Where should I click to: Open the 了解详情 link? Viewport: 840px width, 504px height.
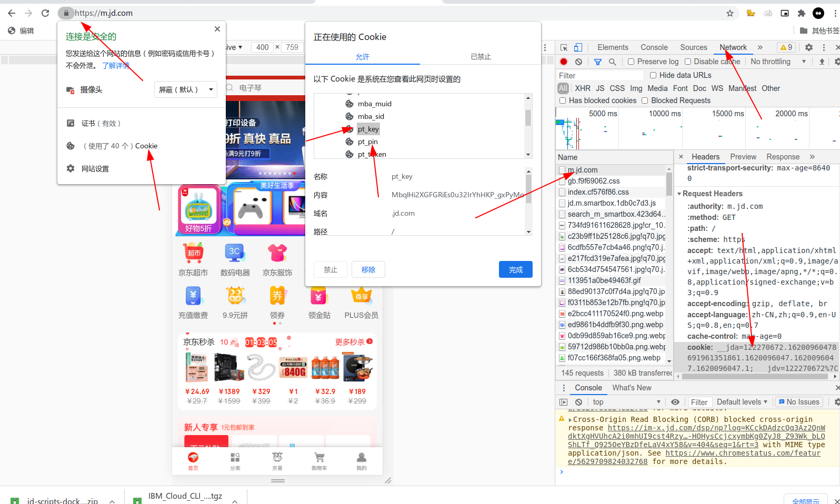(116, 65)
